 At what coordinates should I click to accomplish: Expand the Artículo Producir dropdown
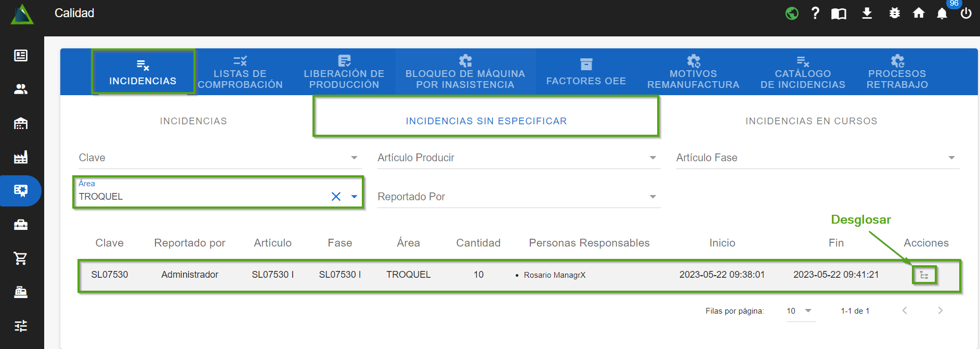point(652,158)
